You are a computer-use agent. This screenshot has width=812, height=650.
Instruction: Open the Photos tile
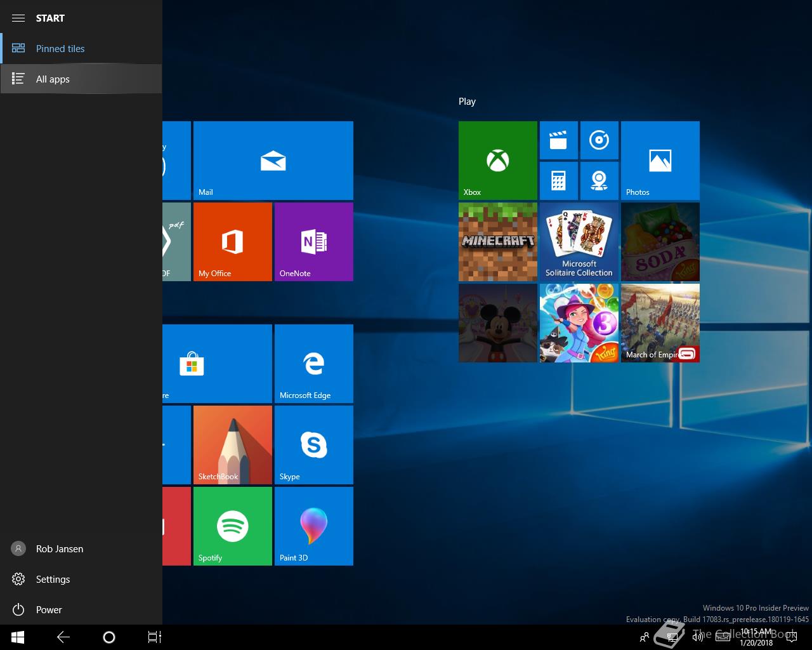(x=660, y=161)
